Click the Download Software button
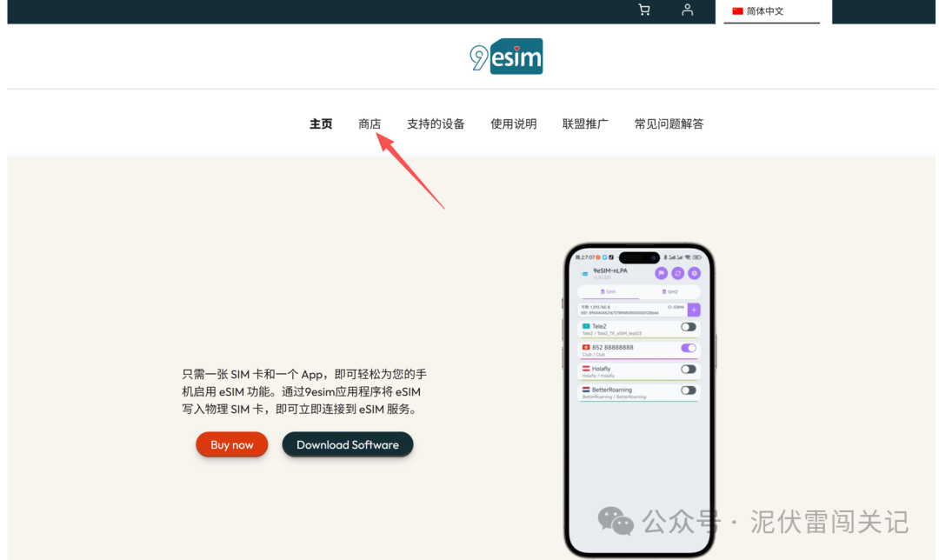 pos(347,444)
